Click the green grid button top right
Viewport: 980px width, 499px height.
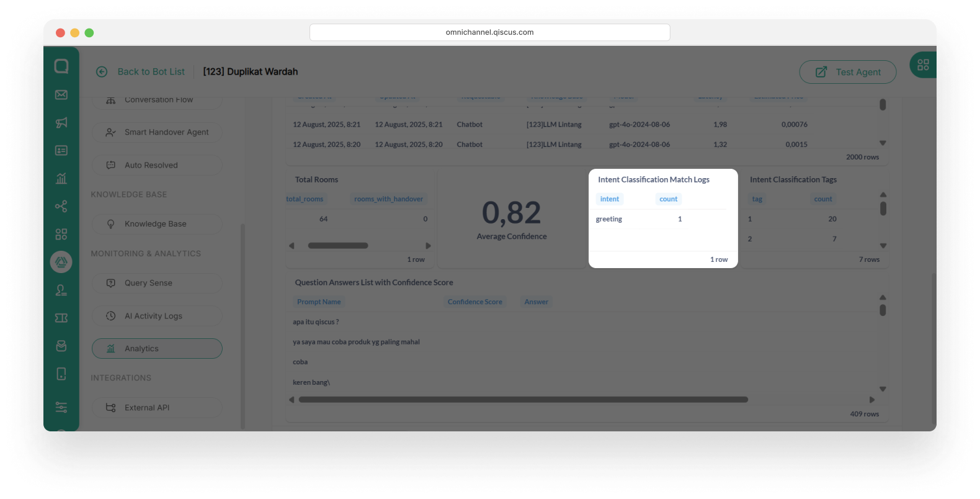coord(923,65)
